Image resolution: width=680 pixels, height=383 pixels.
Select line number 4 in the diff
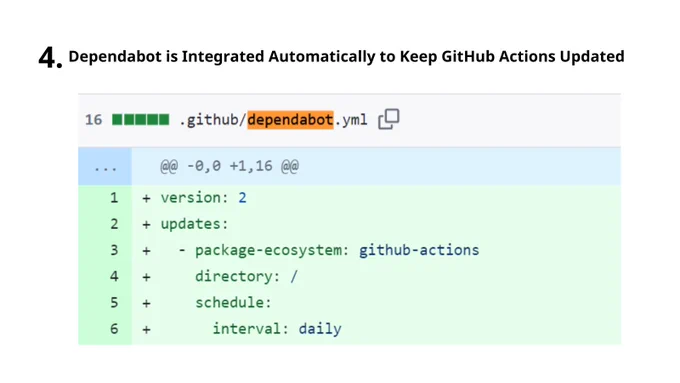pyautogui.click(x=114, y=276)
